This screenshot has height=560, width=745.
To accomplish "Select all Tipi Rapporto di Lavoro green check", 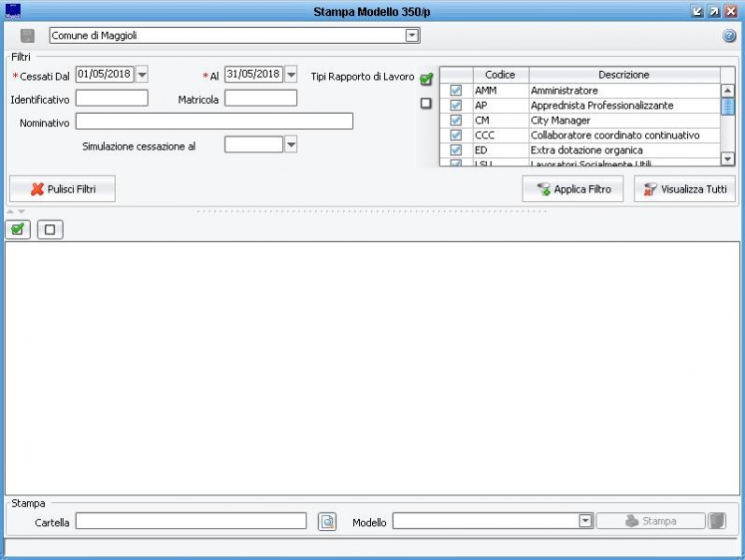I will pyautogui.click(x=426, y=79).
